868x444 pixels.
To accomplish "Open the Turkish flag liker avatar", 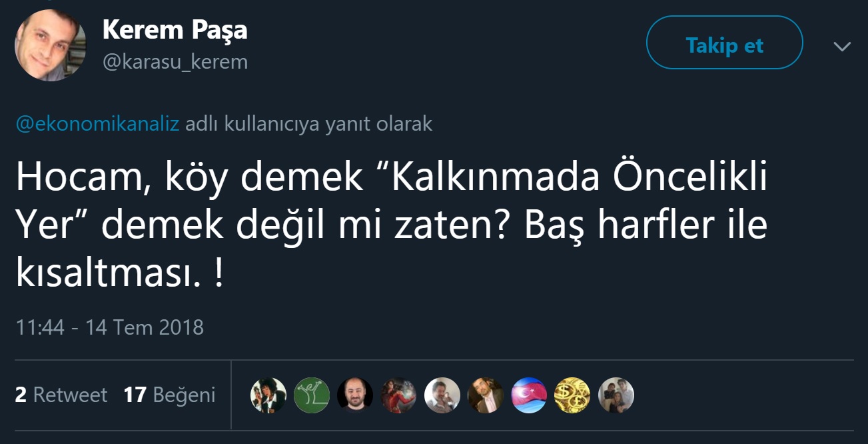I will click(529, 395).
